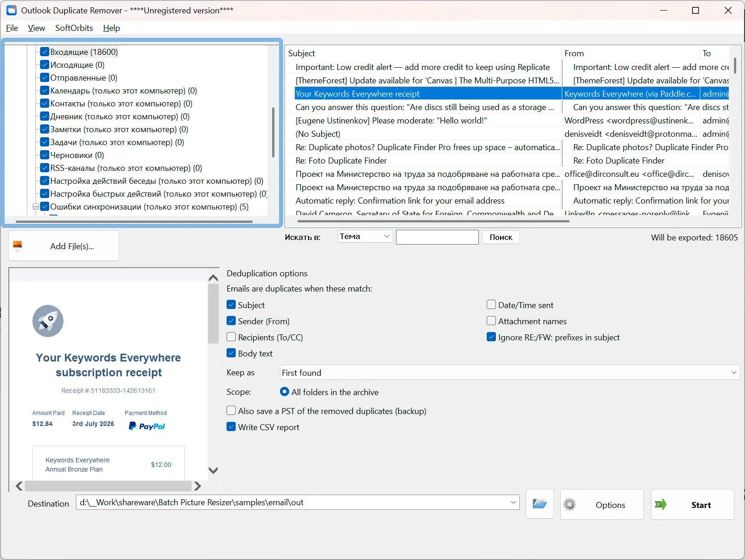Click the Поиск search button
The width and height of the screenshot is (745, 560).
pos(501,237)
